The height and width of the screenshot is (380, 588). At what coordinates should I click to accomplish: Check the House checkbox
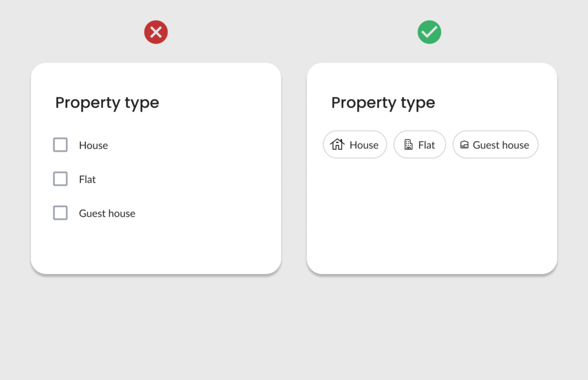[60, 145]
